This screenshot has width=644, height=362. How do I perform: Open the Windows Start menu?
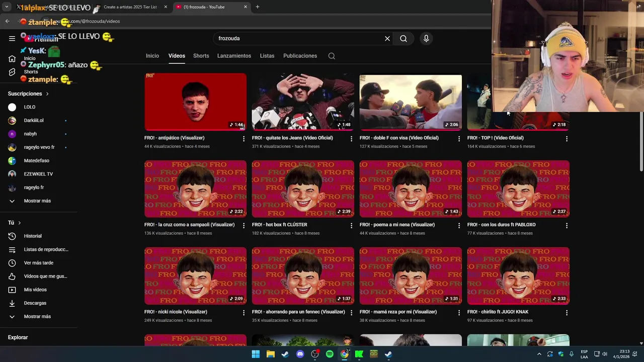[256, 354]
